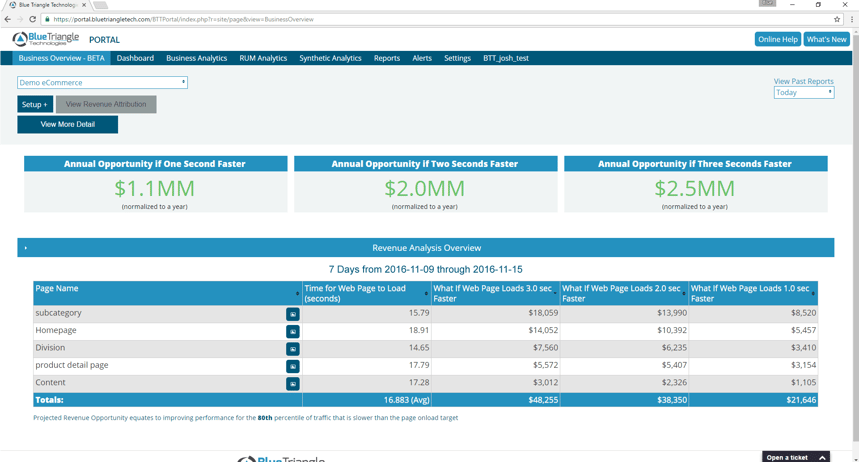Open chart icon for subcategory row
This screenshot has width=859, height=462.
293,314
